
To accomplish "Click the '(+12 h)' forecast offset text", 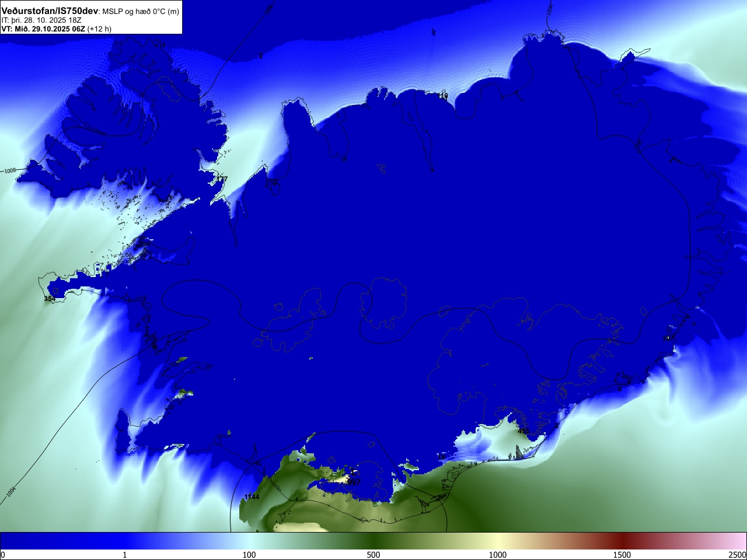I will [x=99, y=29].
